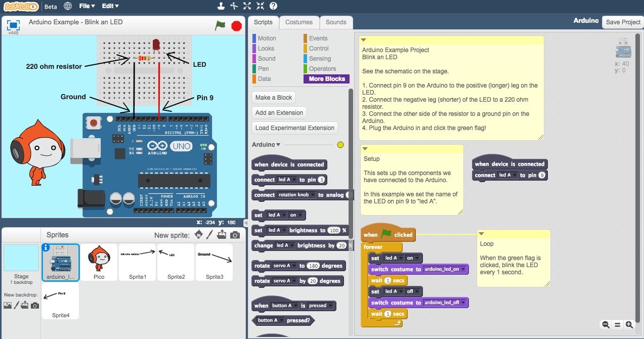Paint a new sprite with brush icon
This screenshot has width=644, height=339.
coord(210,235)
